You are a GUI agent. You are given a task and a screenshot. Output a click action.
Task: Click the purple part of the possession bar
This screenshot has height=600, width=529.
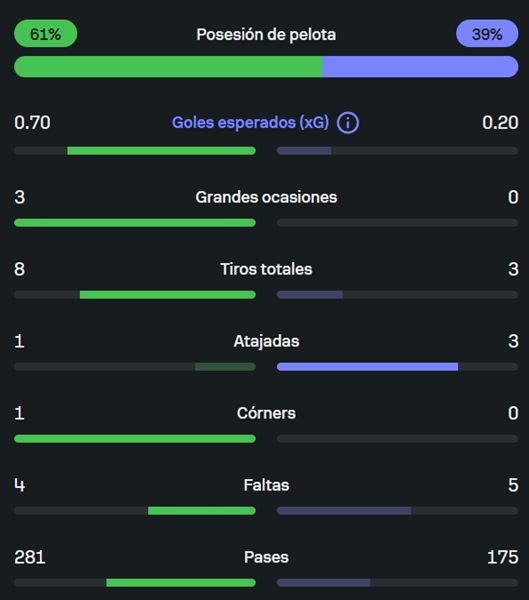[420, 67]
